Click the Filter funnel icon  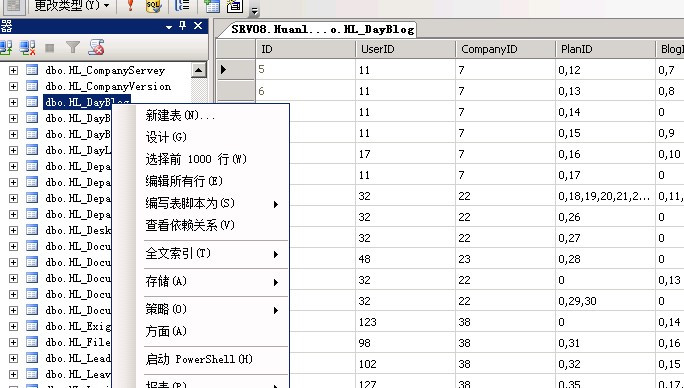point(73,47)
